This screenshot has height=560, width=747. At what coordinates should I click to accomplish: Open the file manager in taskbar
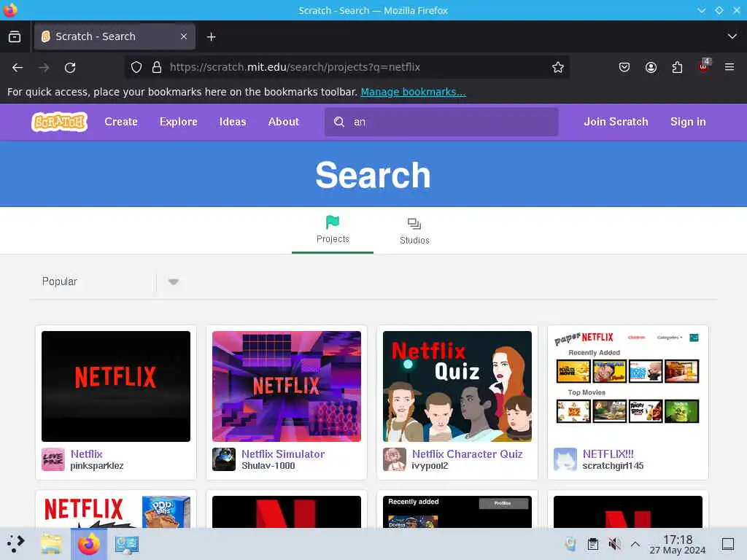51,544
